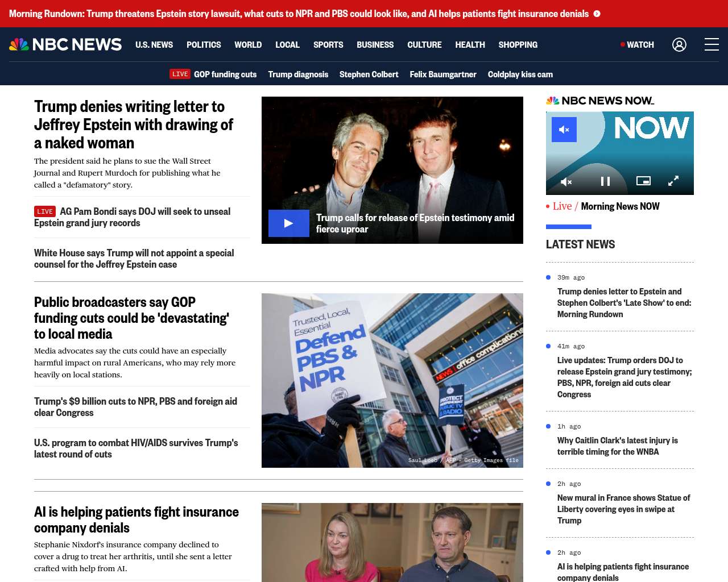Open AI helping patients fight insurance headline
Screen dimensions: 728x582
click(x=136, y=519)
